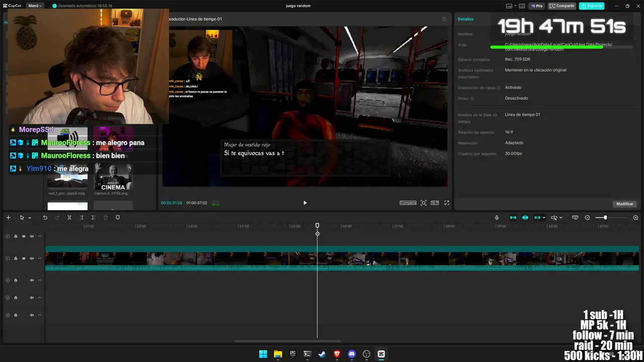Click the preview zoom-scope icon

(x=424, y=203)
